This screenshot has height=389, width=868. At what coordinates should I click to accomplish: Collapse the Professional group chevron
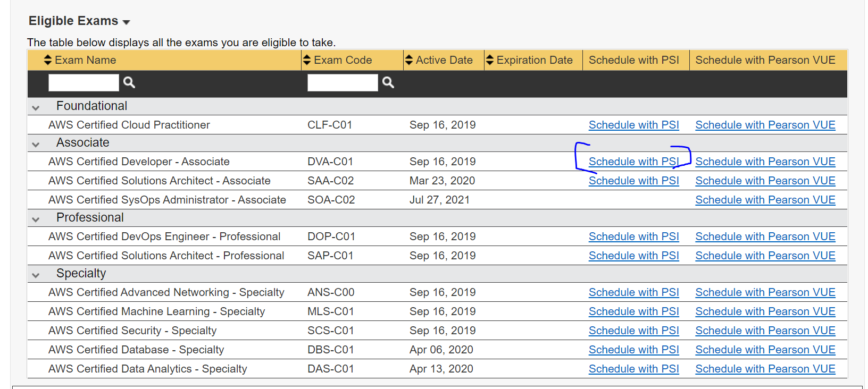click(36, 219)
